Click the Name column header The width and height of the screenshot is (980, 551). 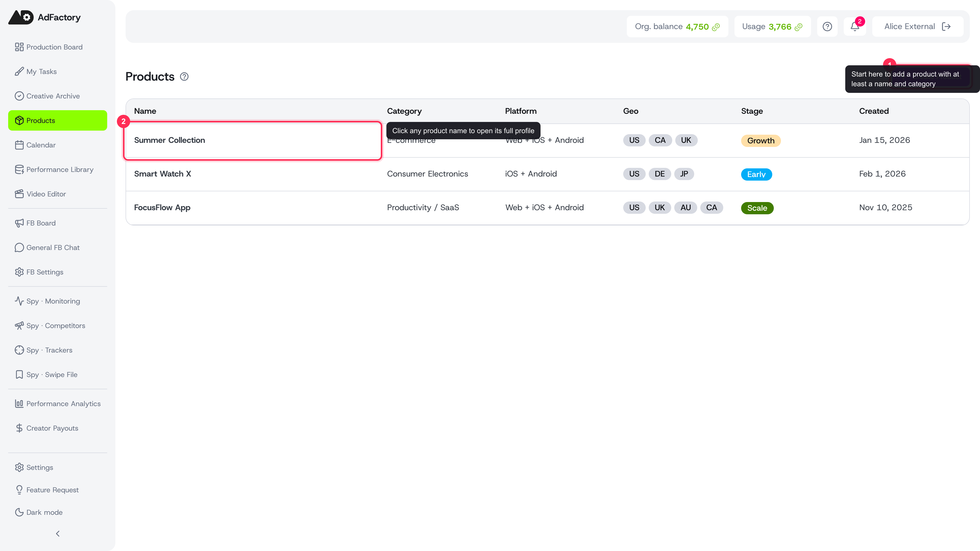point(145,111)
